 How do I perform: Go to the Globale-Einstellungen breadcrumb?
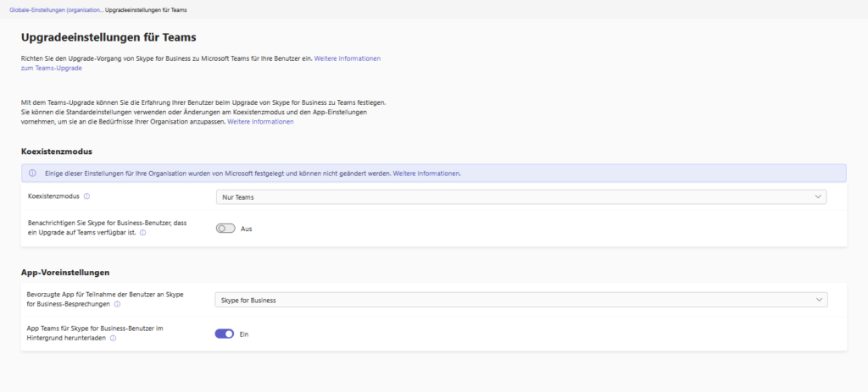pos(55,9)
